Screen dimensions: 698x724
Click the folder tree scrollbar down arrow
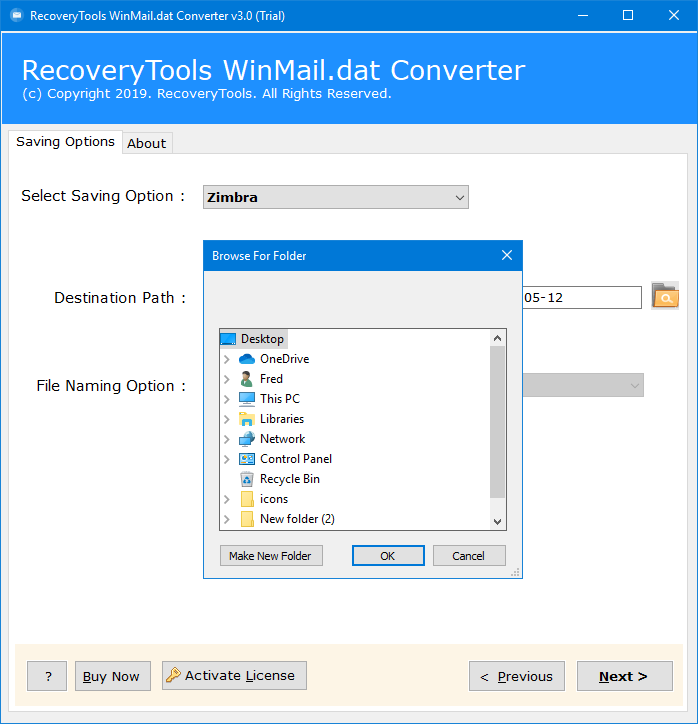coord(497,522)
